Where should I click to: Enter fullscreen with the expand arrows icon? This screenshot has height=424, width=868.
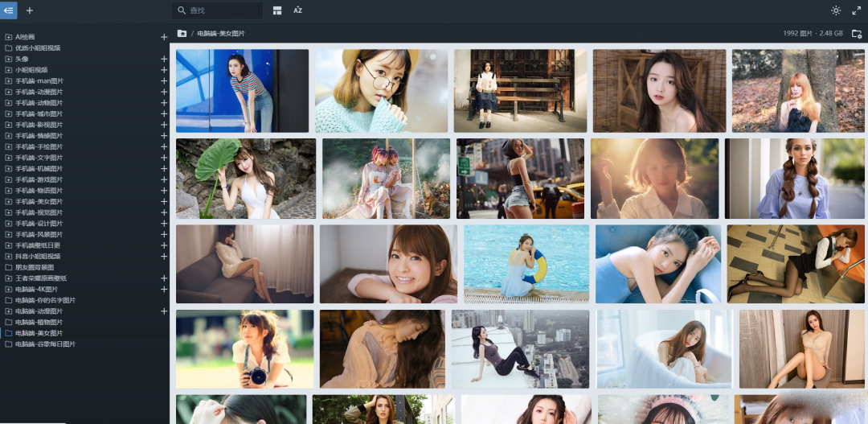(857, 10)
